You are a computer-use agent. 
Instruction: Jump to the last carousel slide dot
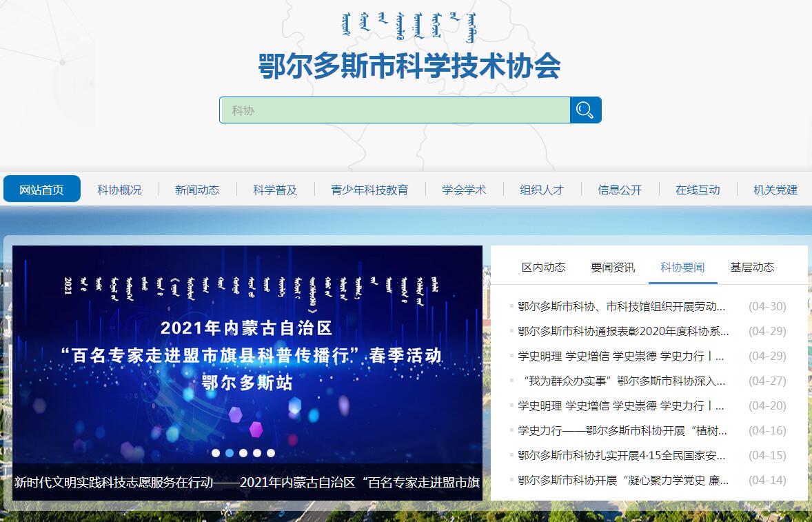click(271, 453)
